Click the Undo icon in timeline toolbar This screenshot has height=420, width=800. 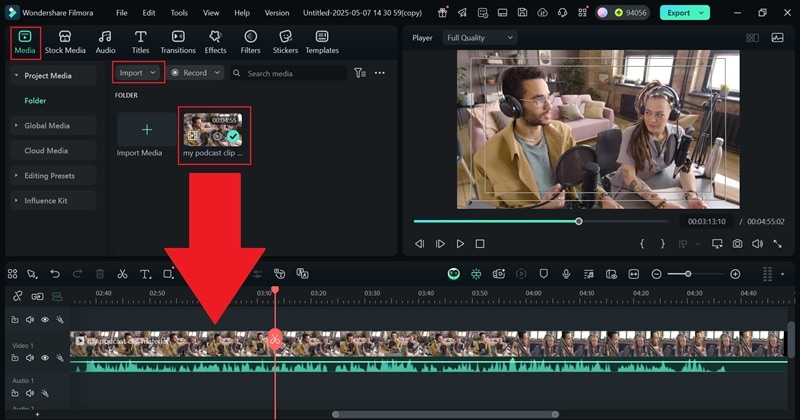tap(55, 274)
